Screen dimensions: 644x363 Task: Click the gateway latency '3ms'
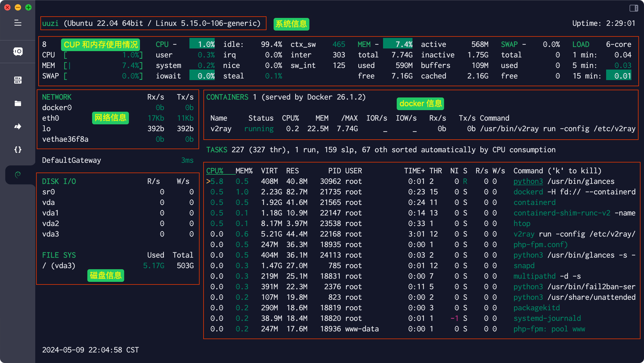click(x=187, y=160)
